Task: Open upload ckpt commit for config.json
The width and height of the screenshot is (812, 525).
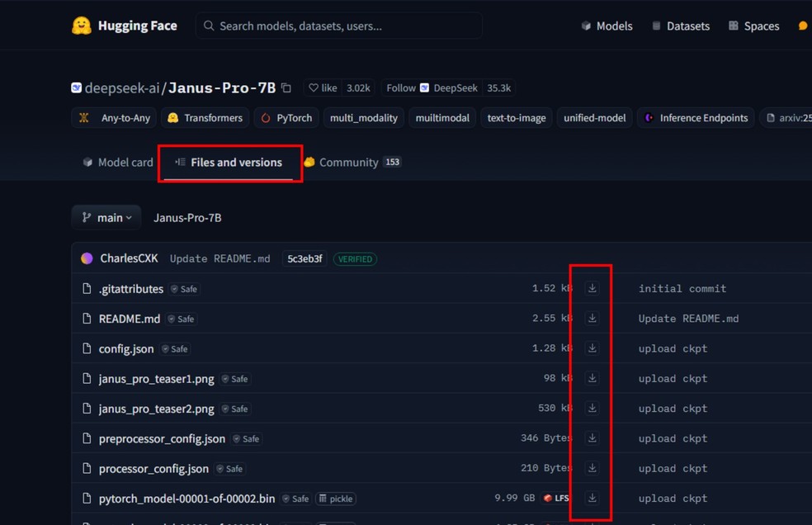Action: tap(673, 349)
